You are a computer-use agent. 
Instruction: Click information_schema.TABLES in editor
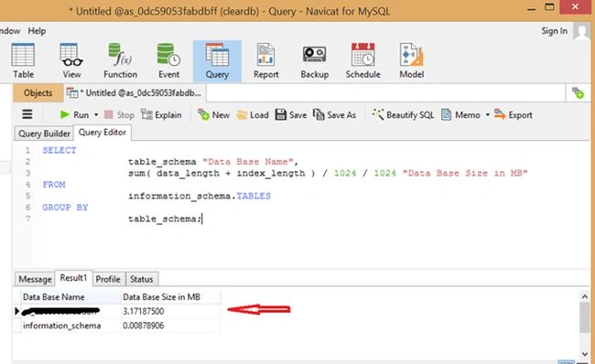200,196
